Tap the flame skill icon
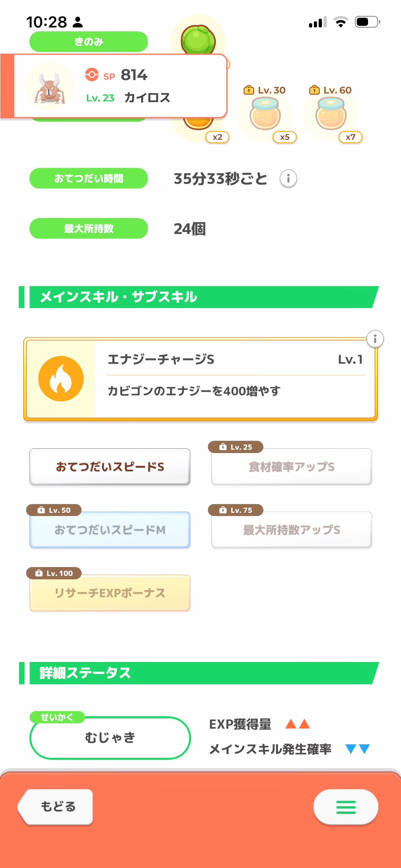 (61, 379)
